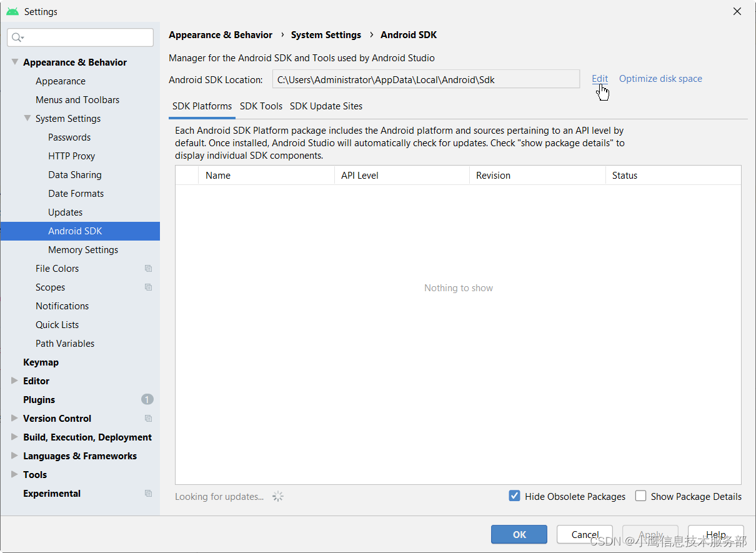Open the SDK Update Sites tab

pos(326,106)
